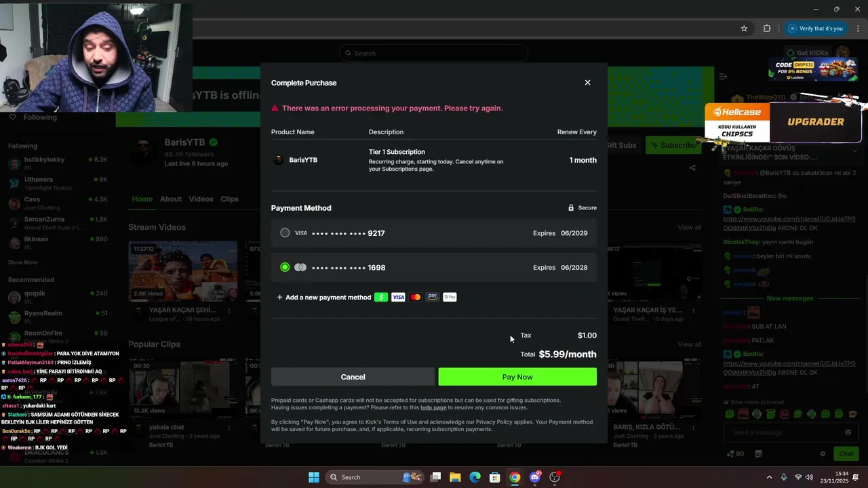Open Task View from taskbar
Image resolution: width=868 pixels, height=488 pixels.
click(x=435, y=477)
